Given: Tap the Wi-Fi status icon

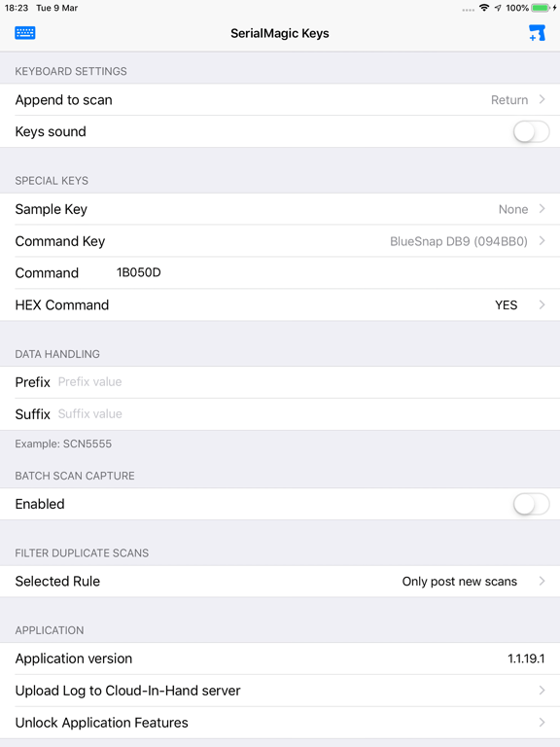Looking at the screenshot, I should [x=484, y=8].
